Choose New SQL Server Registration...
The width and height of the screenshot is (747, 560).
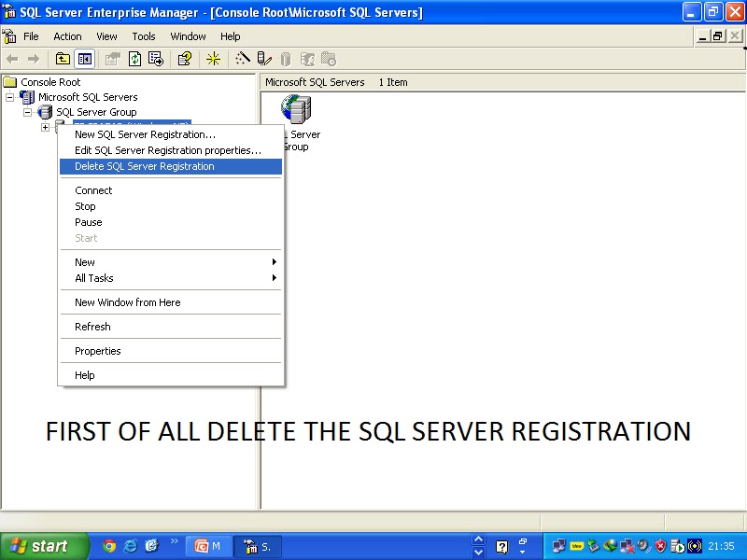(x=171, y=134)
